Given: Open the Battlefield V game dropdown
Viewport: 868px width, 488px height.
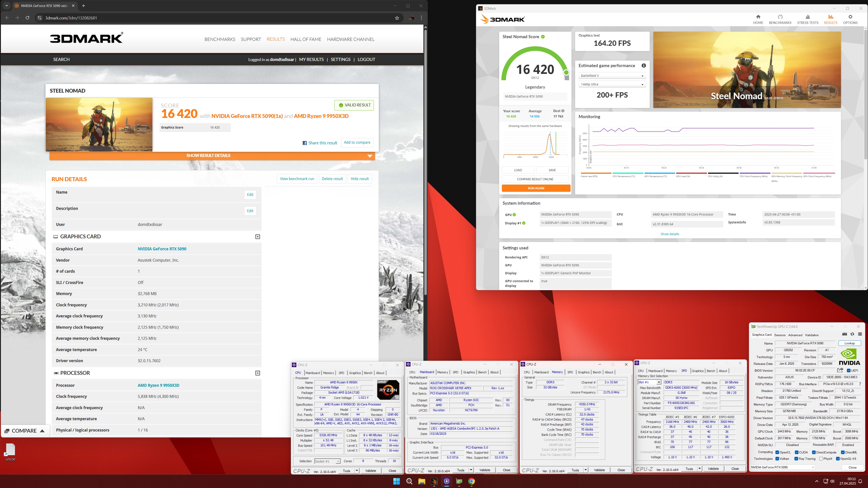Looking at the screenshot, I should tap(612, 76).
